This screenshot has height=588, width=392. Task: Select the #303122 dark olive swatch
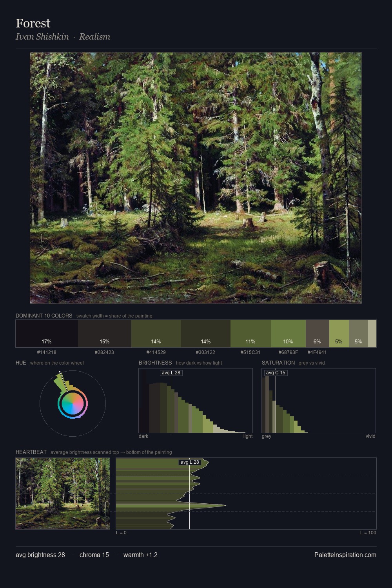(x=206, y=334)
